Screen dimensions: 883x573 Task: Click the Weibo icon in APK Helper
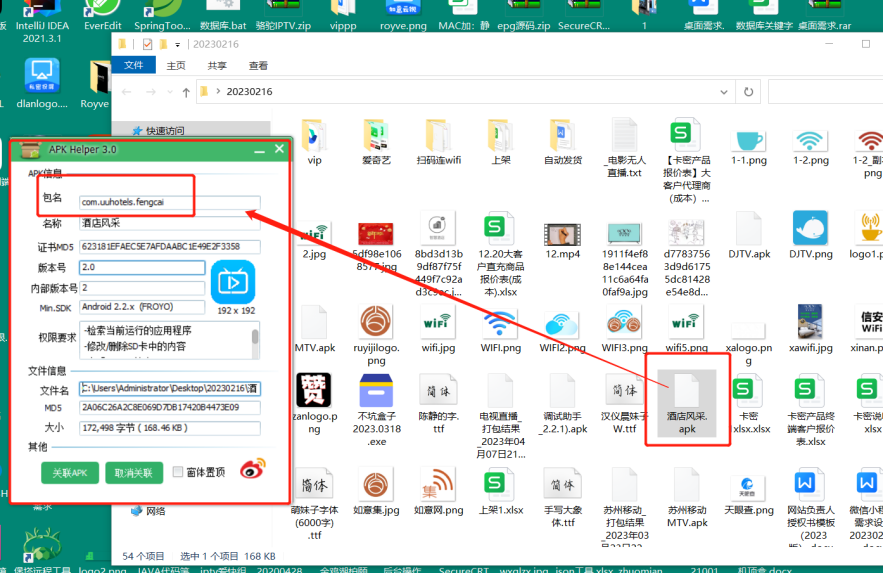[252, 469]
